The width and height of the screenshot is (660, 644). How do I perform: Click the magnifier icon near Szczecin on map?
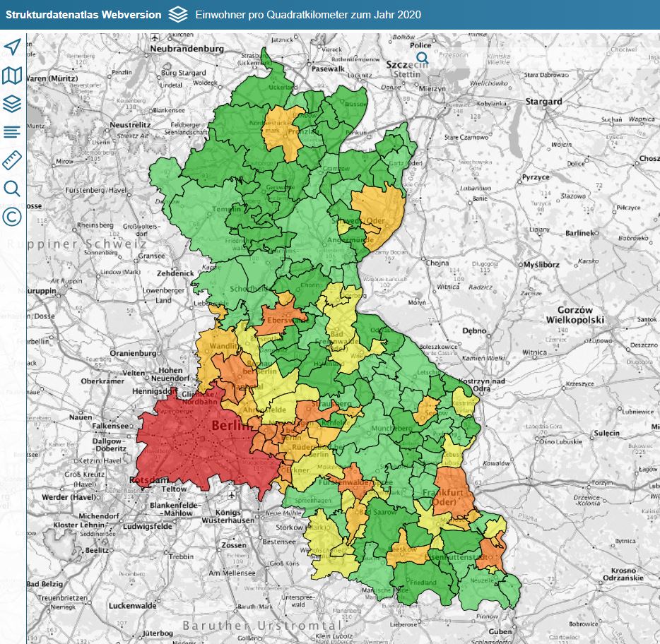coord(422,58)
